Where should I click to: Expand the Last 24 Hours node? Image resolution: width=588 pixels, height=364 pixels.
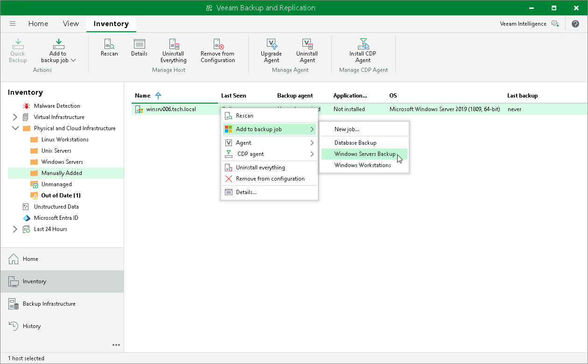tap(15, 229)
